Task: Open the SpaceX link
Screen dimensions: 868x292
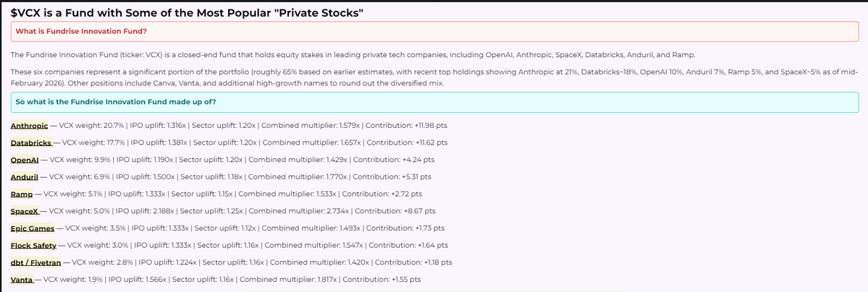Action: (x=25, y=211)
